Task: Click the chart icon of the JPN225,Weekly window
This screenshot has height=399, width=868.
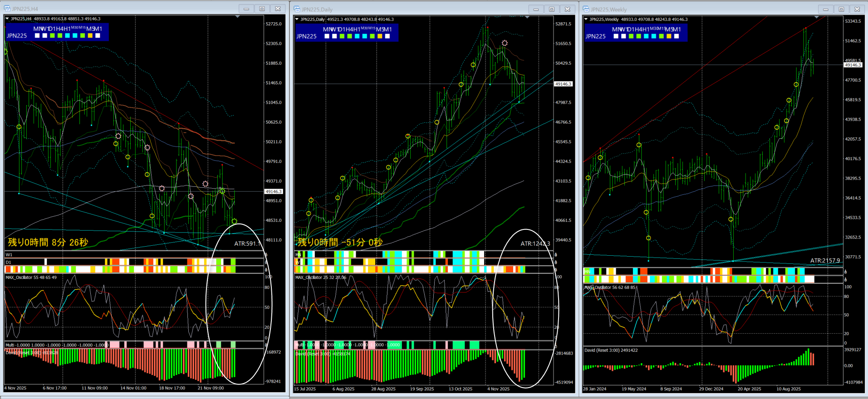Action: coord(586,9)
